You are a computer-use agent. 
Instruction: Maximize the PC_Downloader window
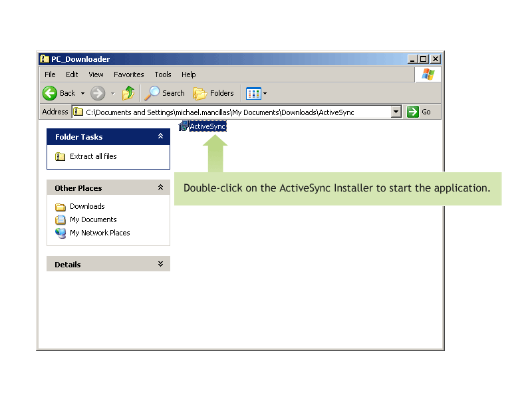[x=423, y=59]
